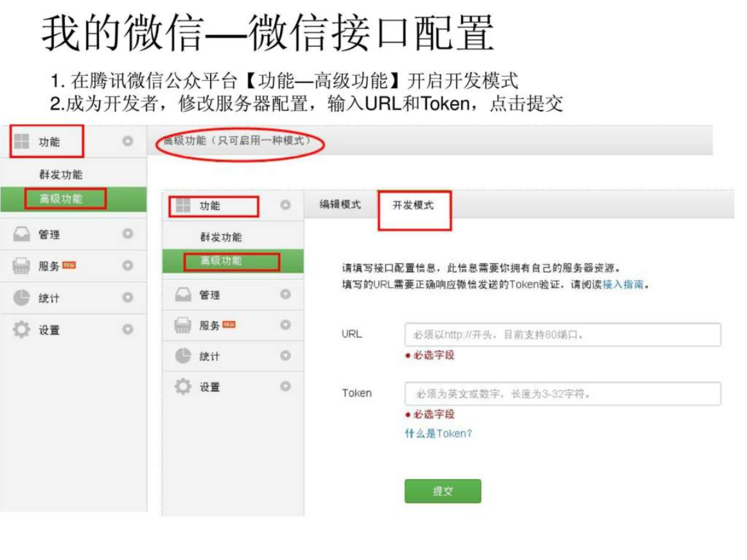Click the printer icon beside 服务 in the inner sidebar
This screenshot has width=747, height=560.
pos(183,325)
